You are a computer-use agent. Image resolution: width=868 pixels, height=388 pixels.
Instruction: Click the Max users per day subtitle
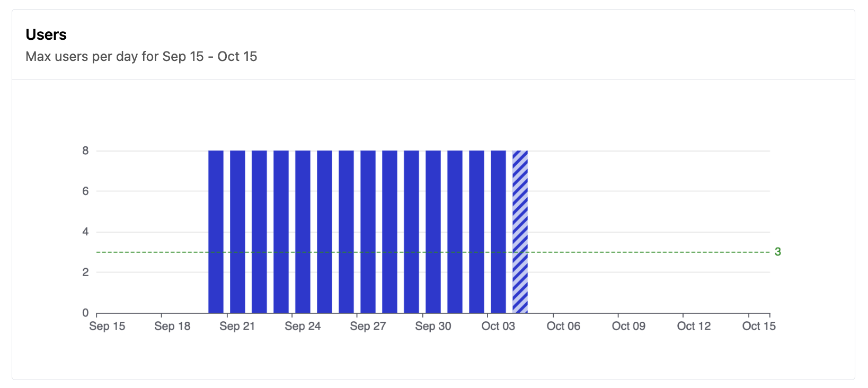[x=141, y=57]
